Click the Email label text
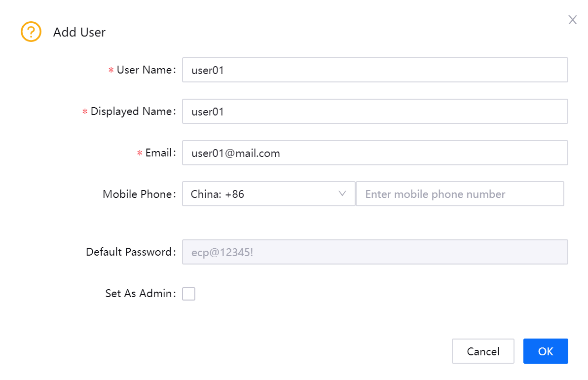The image size is (588, 380). tap(159, 153)
